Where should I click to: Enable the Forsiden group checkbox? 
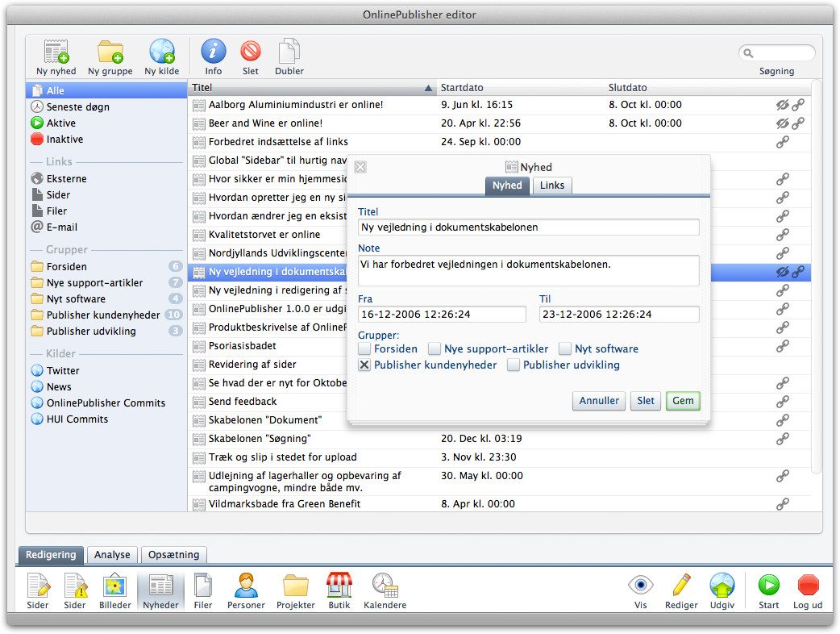365,349
